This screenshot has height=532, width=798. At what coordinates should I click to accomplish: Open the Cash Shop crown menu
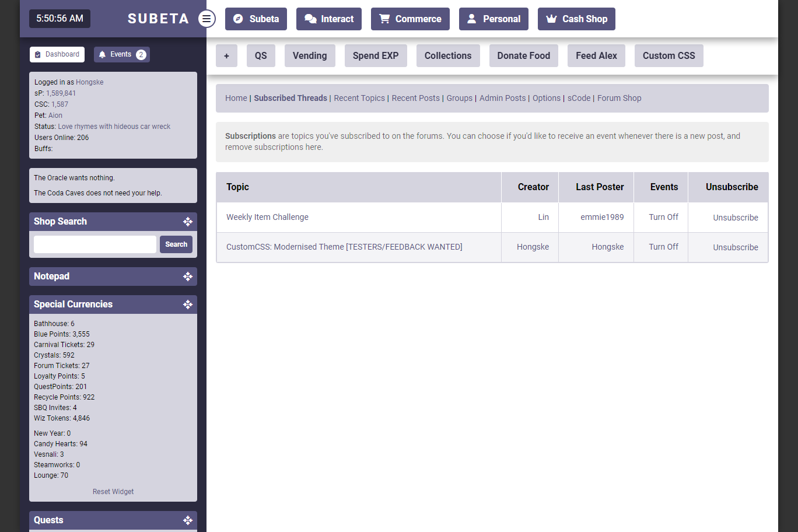coord(576,19)
